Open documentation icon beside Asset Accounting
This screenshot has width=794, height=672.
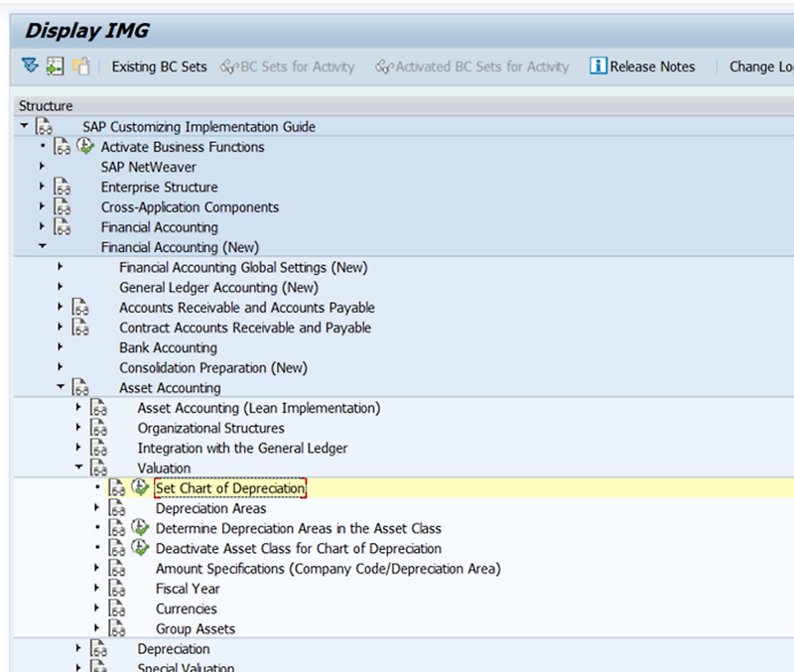pos(80,387)
